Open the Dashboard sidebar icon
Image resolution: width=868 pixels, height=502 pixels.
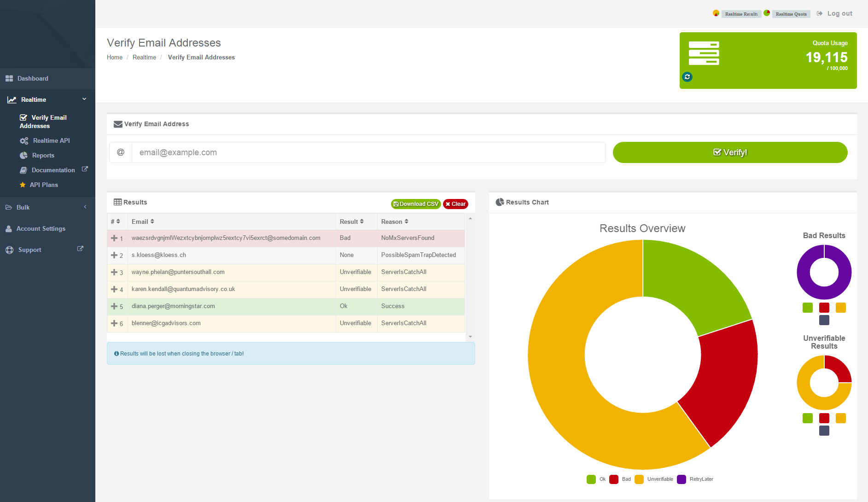(x=9, y=79)
